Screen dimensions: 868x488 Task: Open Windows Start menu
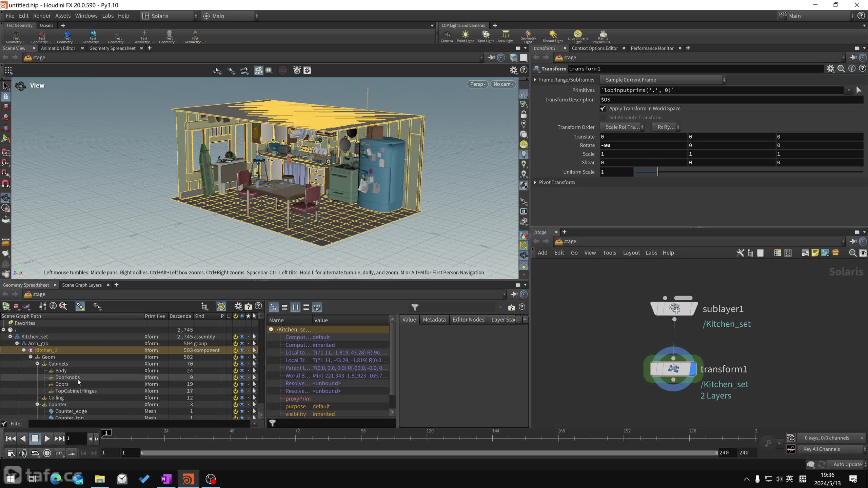pos(11,479)
